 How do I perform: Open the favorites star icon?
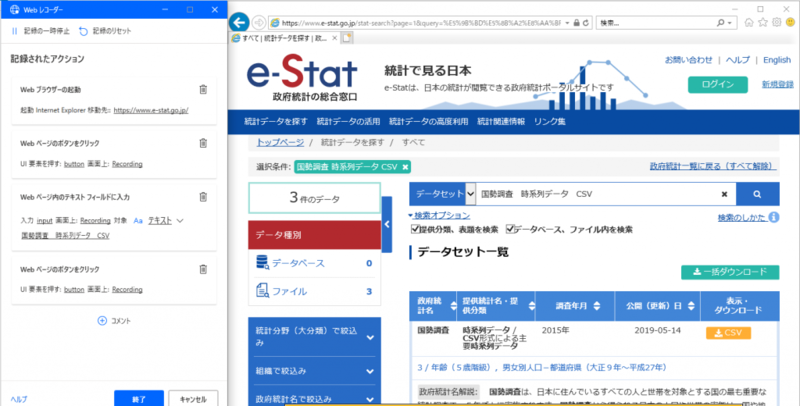[x=763, y=22]
